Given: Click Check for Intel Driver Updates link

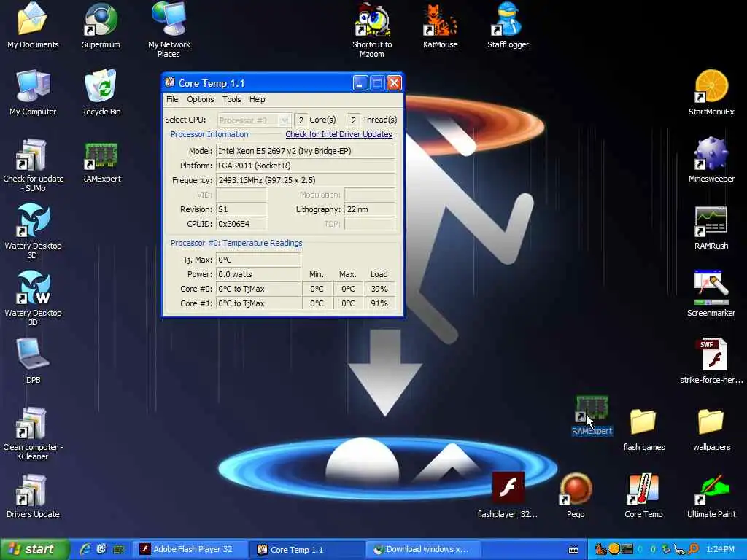Looking at the screenshot, I should click(338, 134).
